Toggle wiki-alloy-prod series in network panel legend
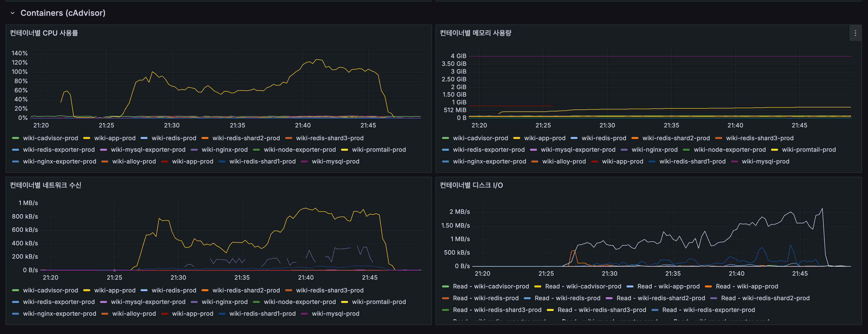Viewport: 868px width, 334px height. pos(134,314)
